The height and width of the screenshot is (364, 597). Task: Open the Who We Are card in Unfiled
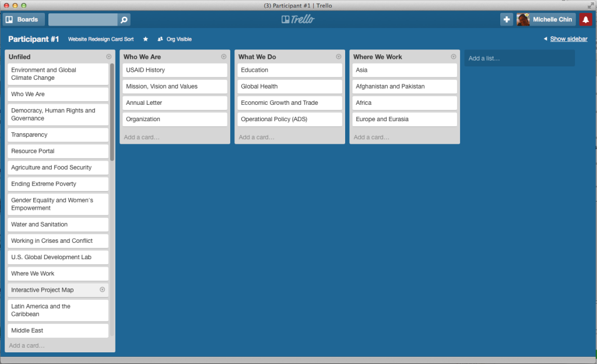(58, 94)
